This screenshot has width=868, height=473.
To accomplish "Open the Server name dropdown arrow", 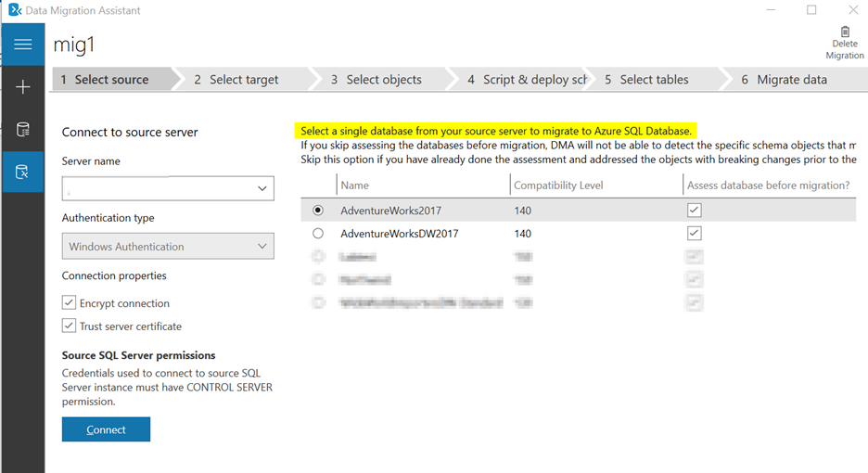I will point(262,188).
